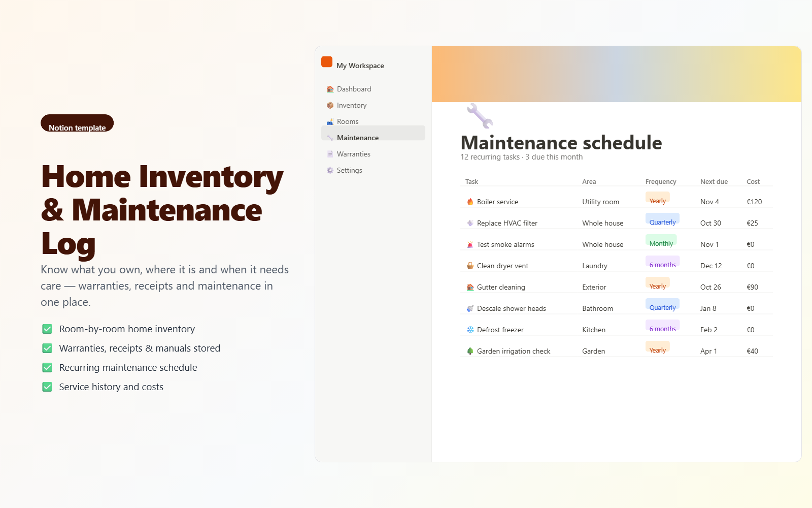This screenshot has width=812, height=508.
Task: Open the Quarterly tag for Replace HVAC filter
Action: tap(662, 219)
